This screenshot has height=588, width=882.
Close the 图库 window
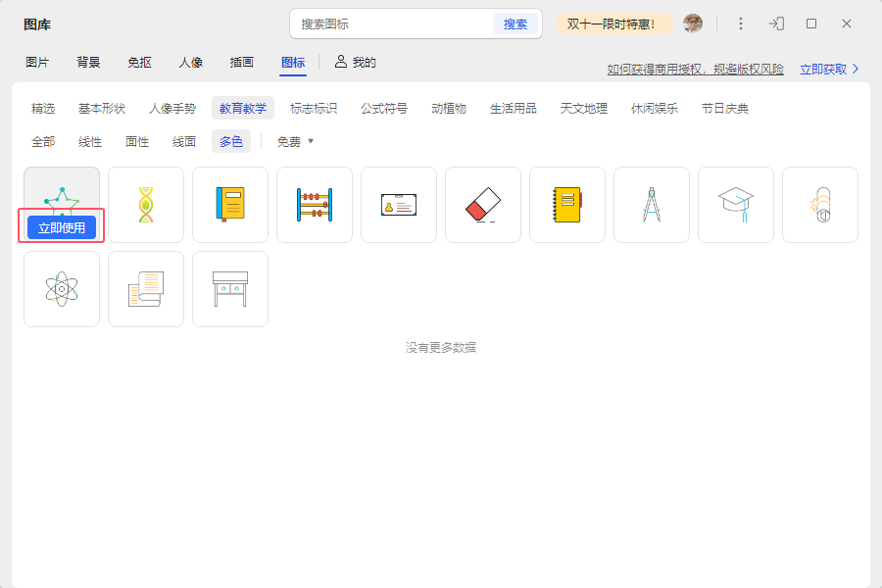coord(847,24)
